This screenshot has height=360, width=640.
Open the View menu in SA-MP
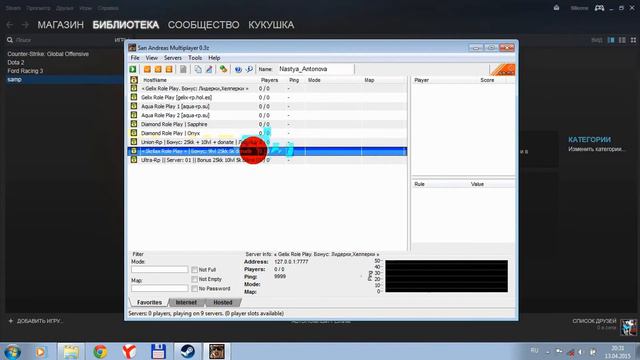coord(151,58)
